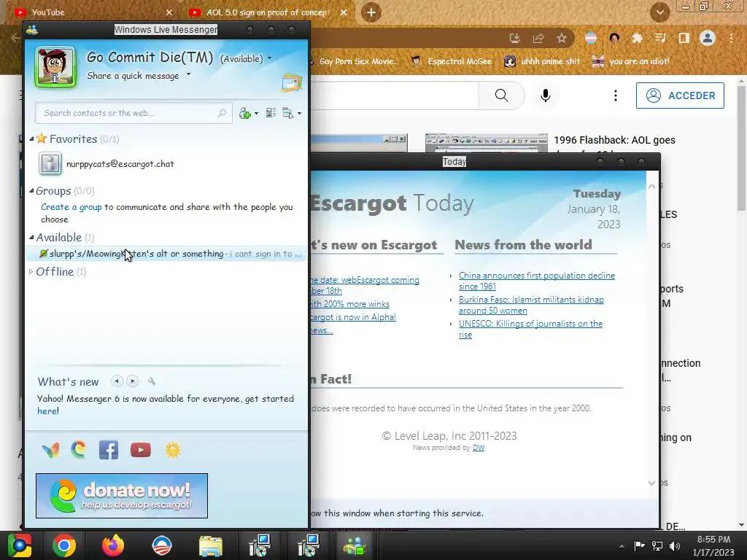Viewport: 747px width, 560px height.
Task: Click the YouTube search magnifier button
Action: [502, 96]
